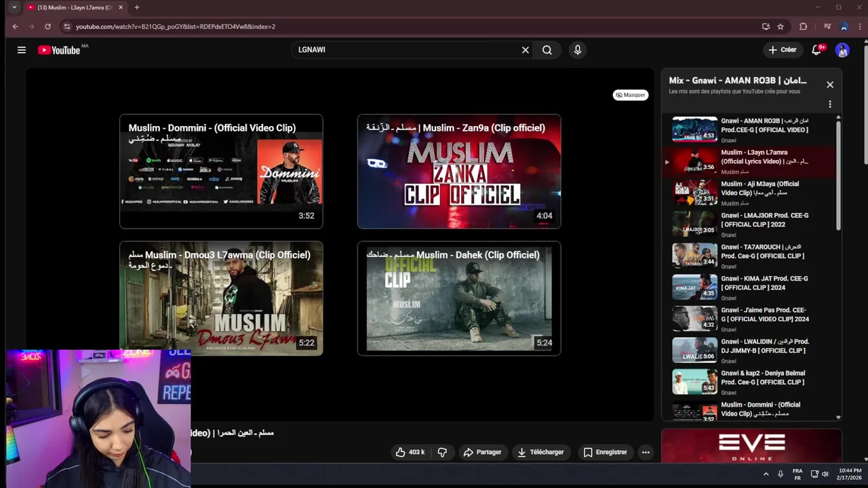Close the YouTube browser tab
The width and height of the screenshot is (868, 488).
pyautogui.click(x=121, y=7)
